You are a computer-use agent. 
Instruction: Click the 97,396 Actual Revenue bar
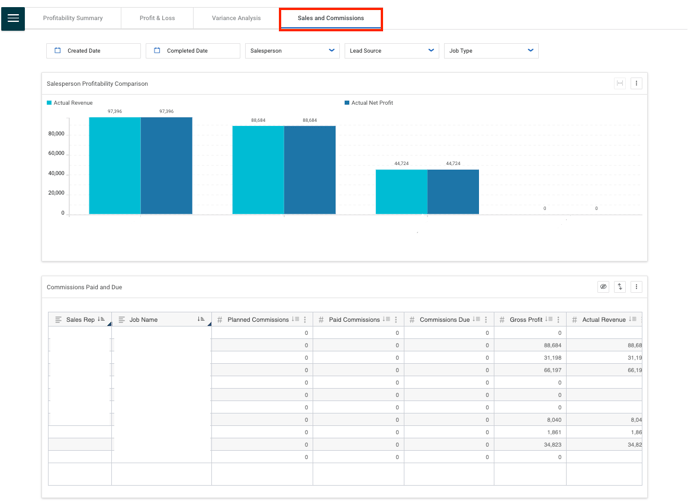point(115,166)
